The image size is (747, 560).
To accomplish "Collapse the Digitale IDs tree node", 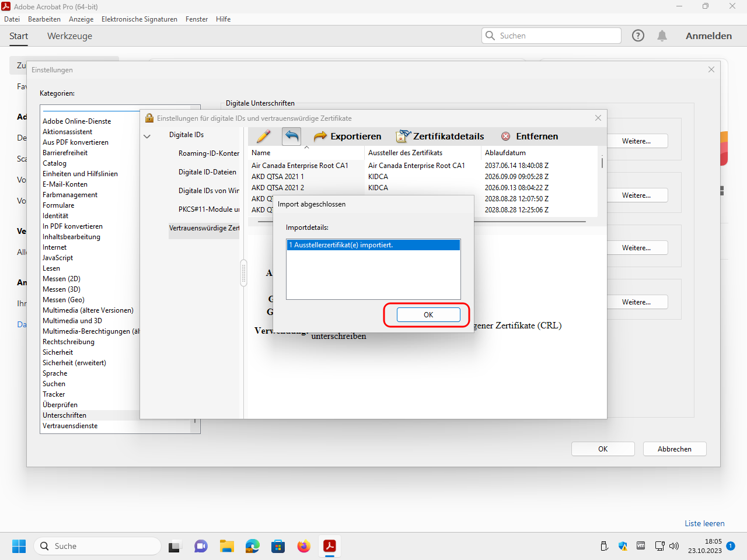I will pos(147,136).
